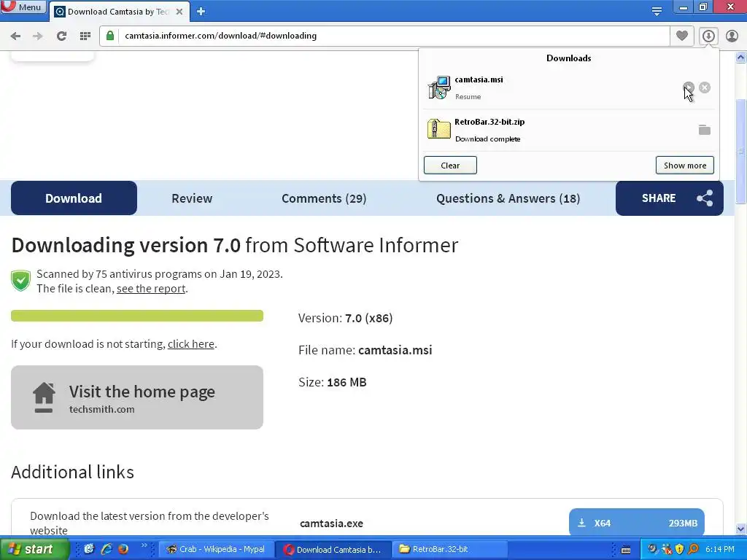Visit the home page techsmith.com
This screenshot has height=560, width=747.
137,397
